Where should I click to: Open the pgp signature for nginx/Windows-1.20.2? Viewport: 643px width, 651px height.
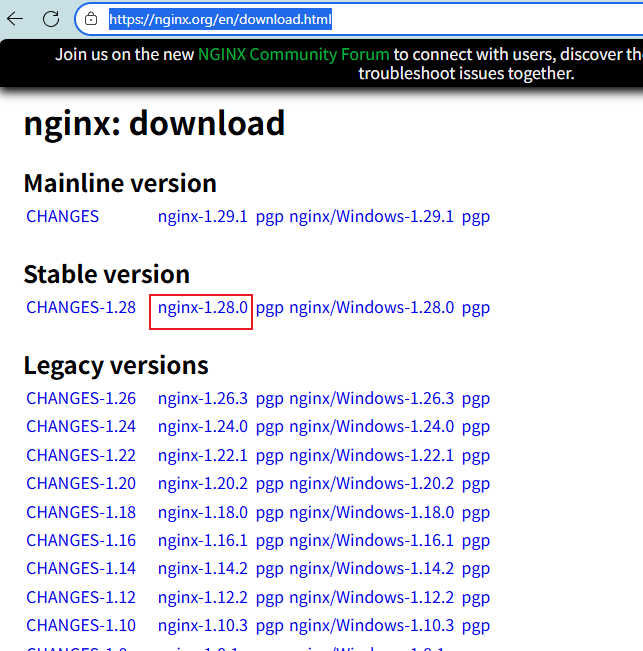pyautogui.click(x=476, y=485)
